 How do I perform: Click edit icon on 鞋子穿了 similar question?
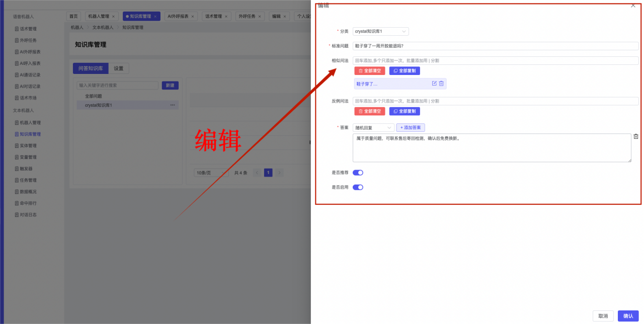tap(434, 84)
